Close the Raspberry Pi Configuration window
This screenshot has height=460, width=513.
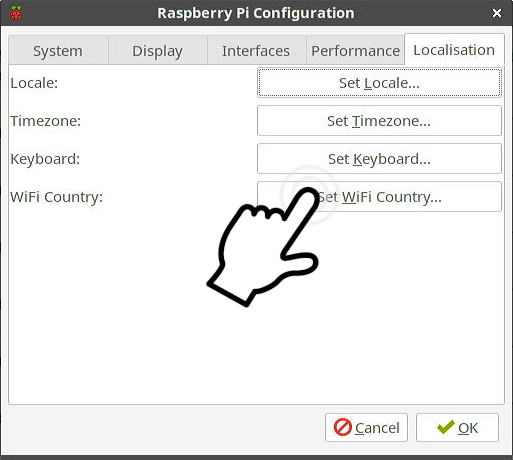[497, 13]
